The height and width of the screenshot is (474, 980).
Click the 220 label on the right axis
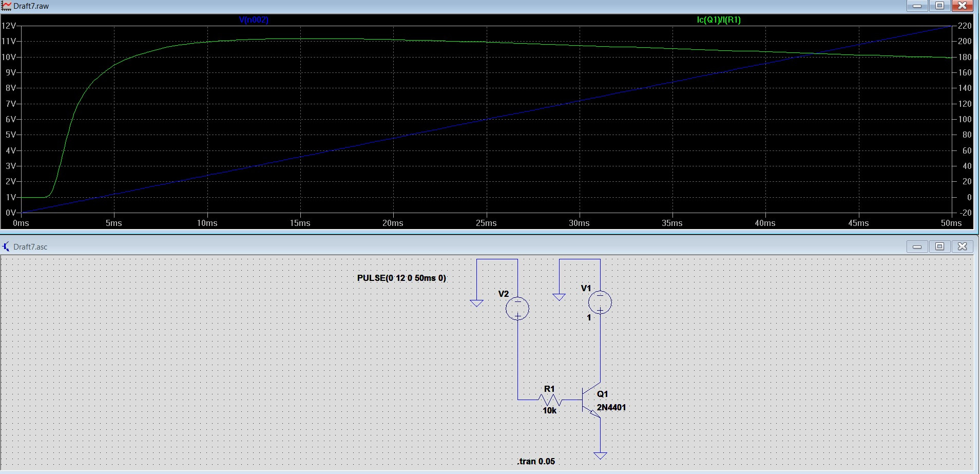966,25
